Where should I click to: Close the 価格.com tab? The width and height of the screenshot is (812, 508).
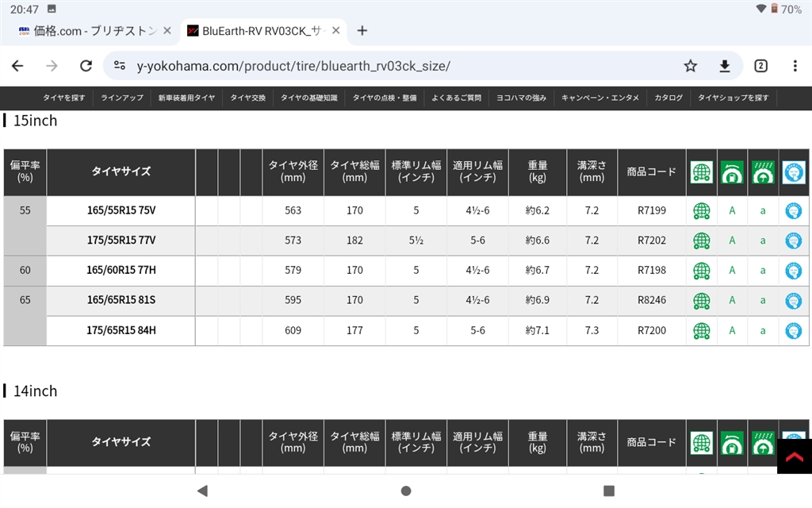tap(167, 31)
